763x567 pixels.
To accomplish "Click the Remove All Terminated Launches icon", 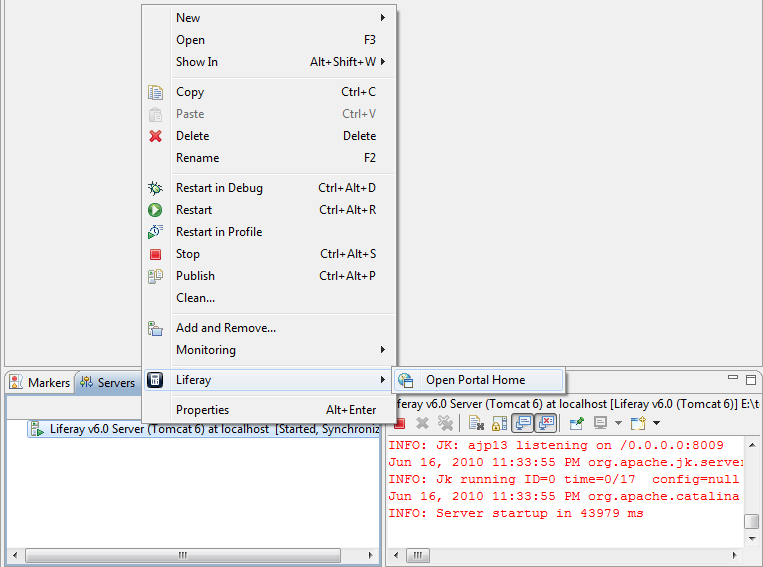I will click(445, 423).
